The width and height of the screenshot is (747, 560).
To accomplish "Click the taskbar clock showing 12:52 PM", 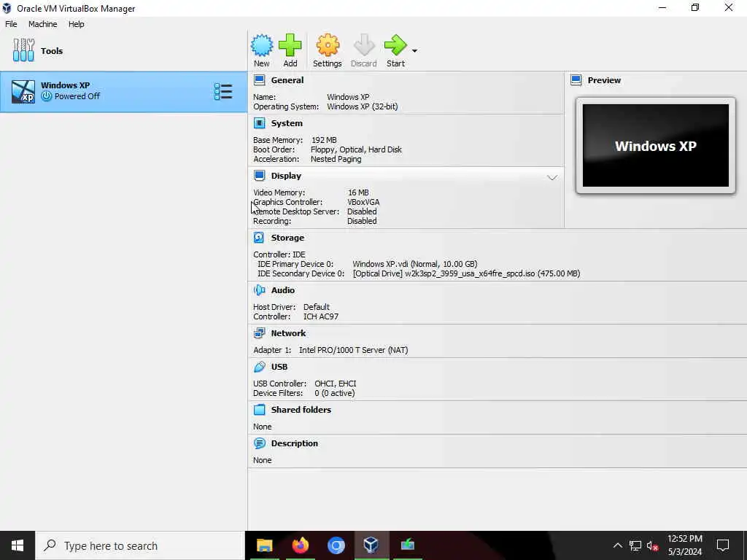I will coord(684,545).
